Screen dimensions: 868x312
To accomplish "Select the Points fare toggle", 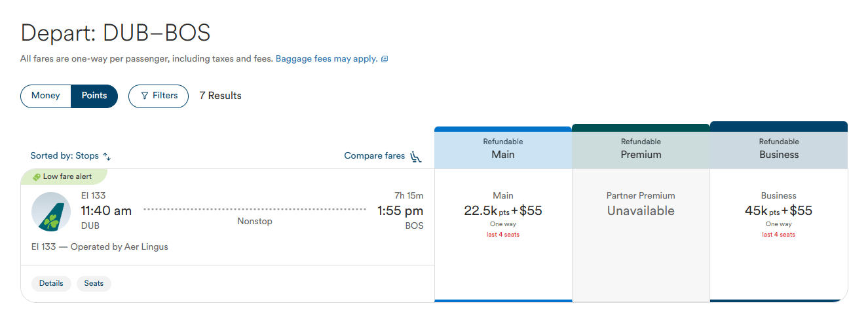I will 94,96.
